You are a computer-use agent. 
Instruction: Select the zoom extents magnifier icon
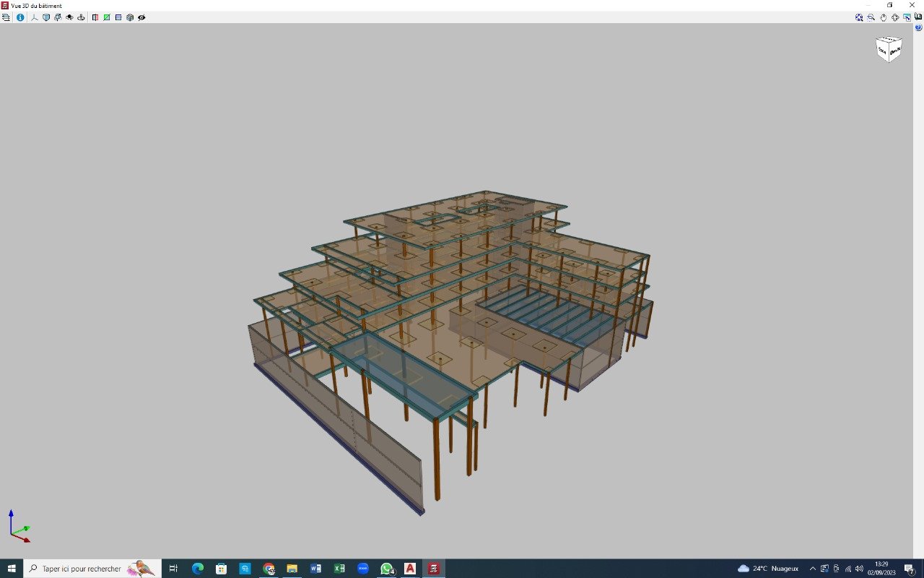click(859, 17)
